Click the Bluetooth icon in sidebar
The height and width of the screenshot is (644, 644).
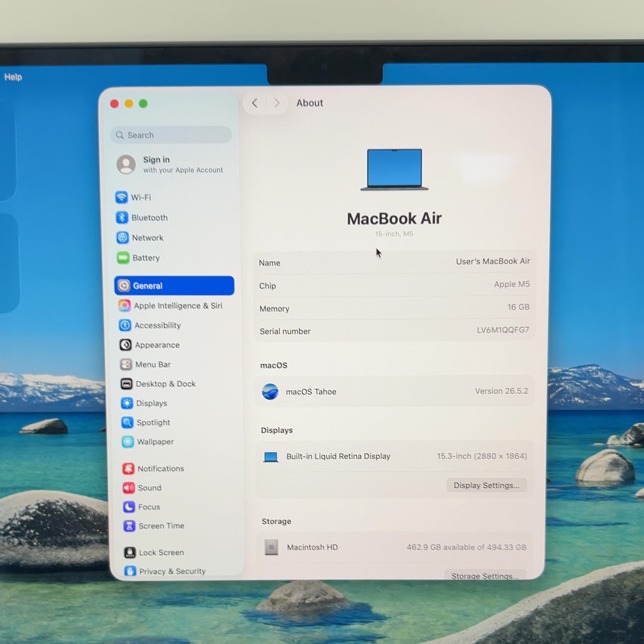coord(122,217)
